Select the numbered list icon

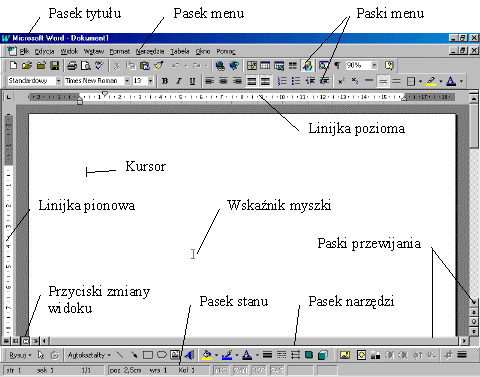282,81
